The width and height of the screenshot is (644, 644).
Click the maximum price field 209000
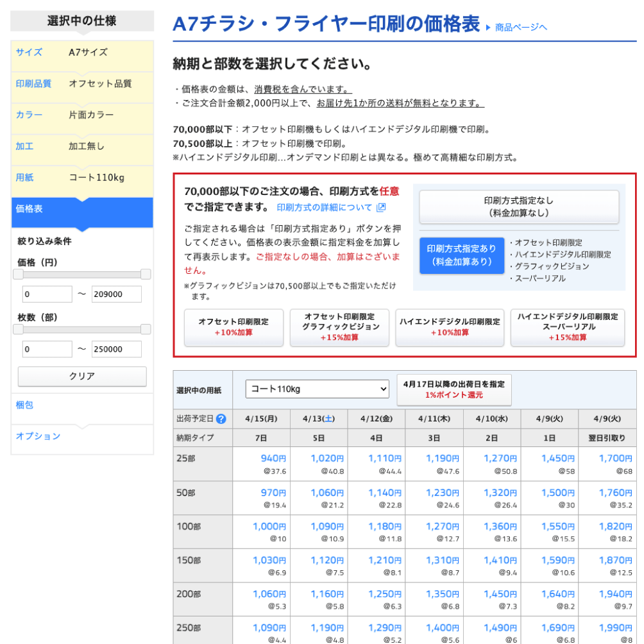116,294
